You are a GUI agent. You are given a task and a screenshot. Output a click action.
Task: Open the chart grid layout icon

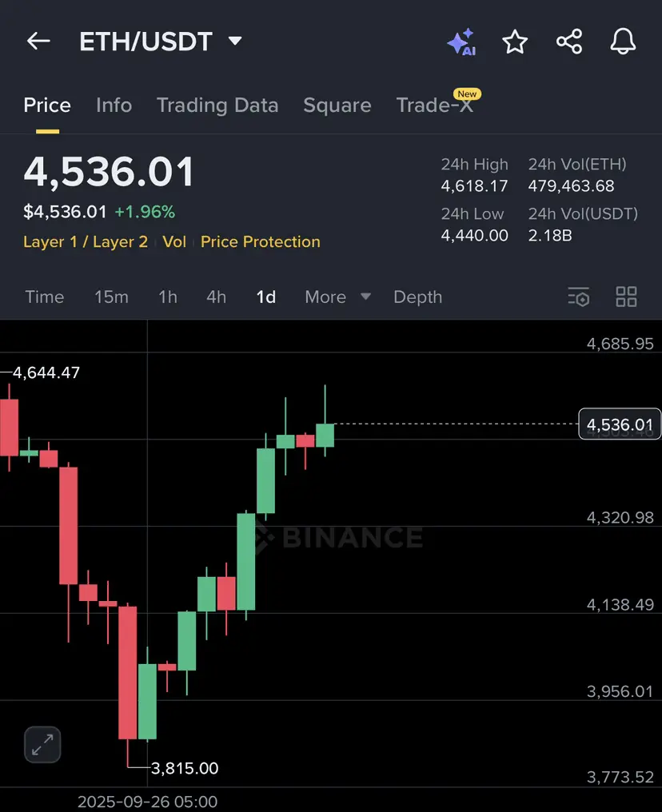point(626,297)
